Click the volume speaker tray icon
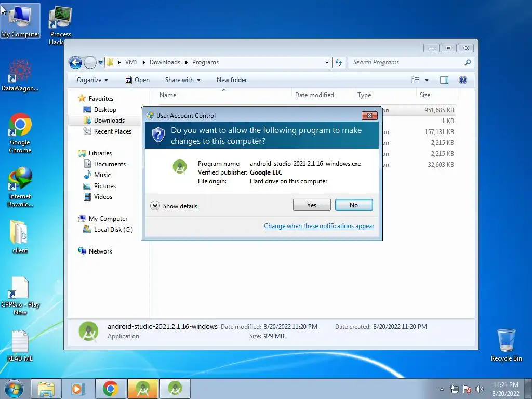Image resolution: width=532 pixels, height=399 pixels. click(479, 389)
